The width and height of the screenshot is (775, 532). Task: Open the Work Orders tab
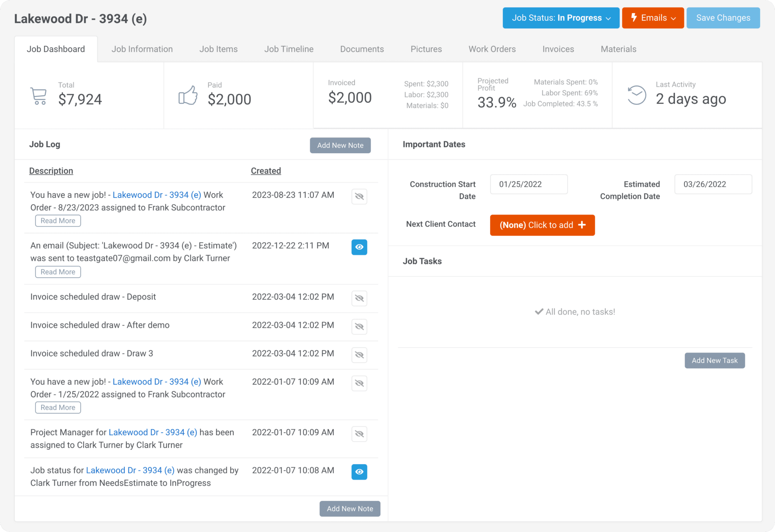[x=492, y=49]
